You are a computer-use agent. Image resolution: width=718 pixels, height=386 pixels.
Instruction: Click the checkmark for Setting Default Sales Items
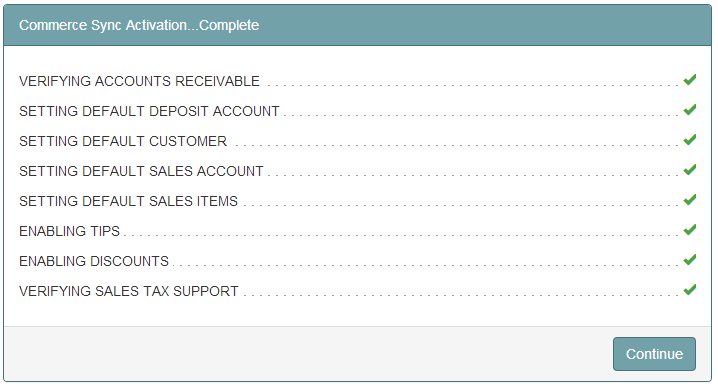pos(690,200)
